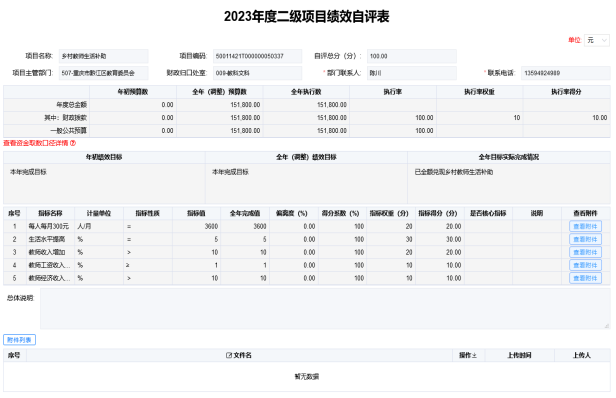Viewport: 616px width, 398px height.
Task: Click the 联系电话 input field
Action: pyautogui.click(x=566, y=73)
